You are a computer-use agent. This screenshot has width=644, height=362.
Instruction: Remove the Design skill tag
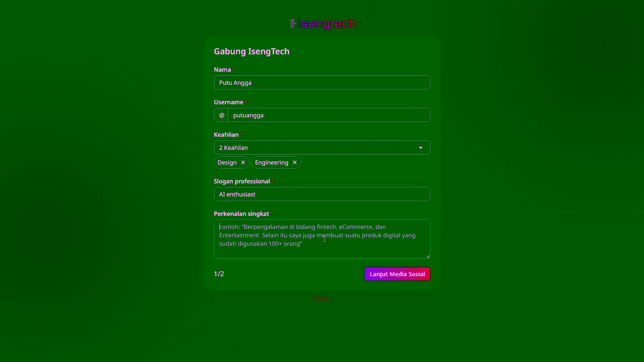click(x=243, y=163)
